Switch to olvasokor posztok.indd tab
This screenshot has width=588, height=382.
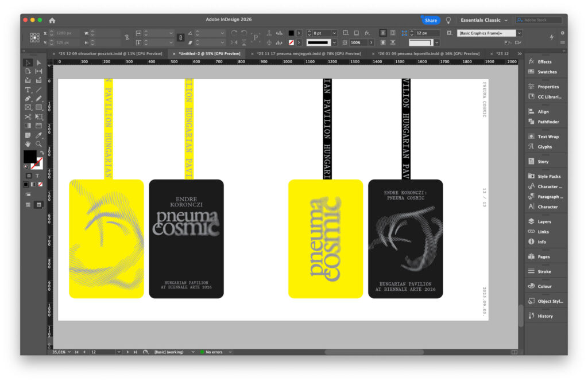coord(110,53)
